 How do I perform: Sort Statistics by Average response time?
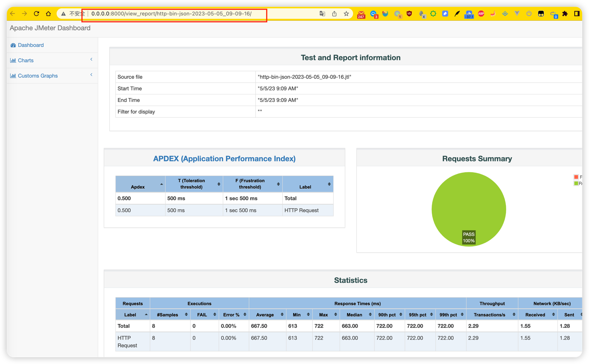pyautogui.click(x=267, y=315)
